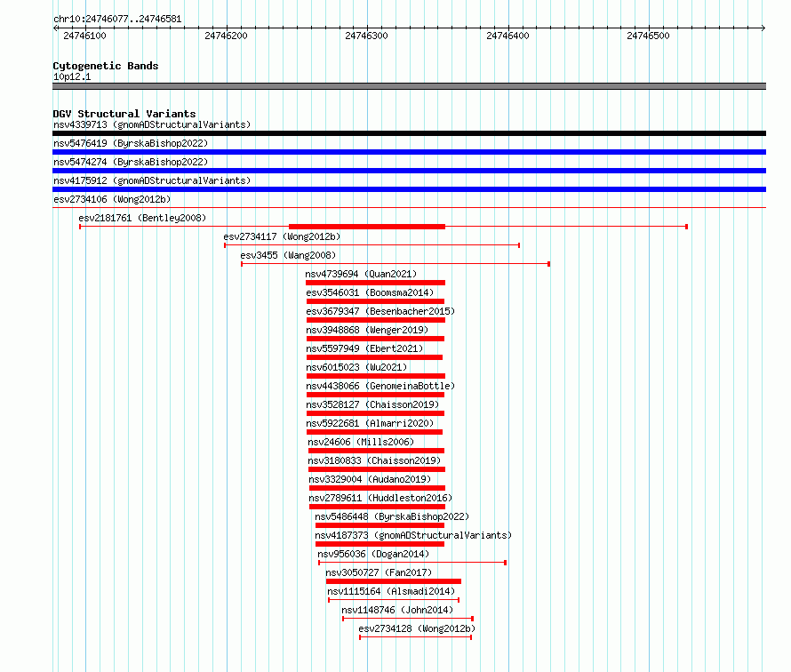The height and width of the screenshot is (672, 791).
Task: Click the thick red esv2181761 bar
Action: coord(367,227)
